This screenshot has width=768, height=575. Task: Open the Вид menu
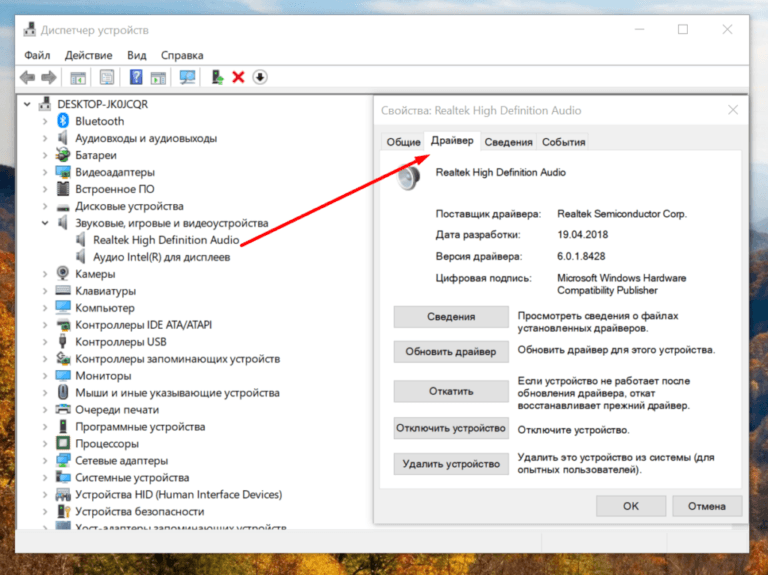tap(137, 55)
